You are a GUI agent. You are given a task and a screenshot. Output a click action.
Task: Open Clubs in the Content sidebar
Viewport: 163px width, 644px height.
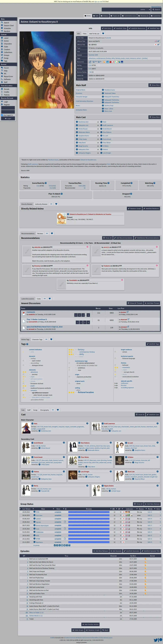(x=6, y=46)
